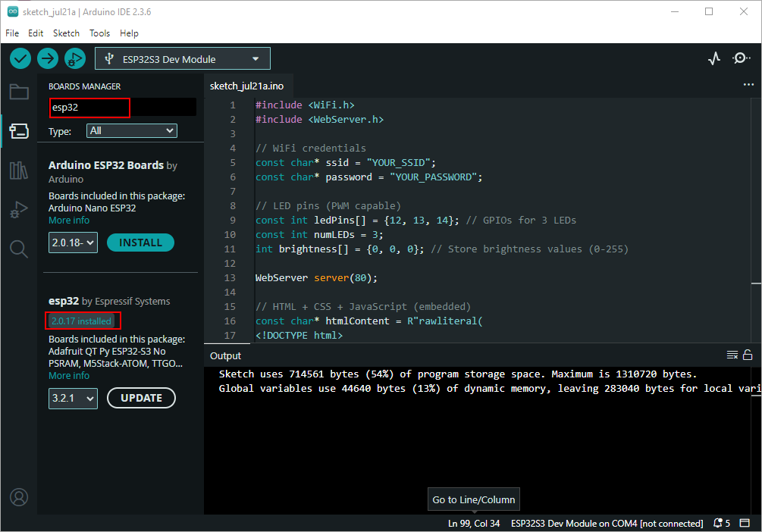Open the Type filter dropdown

(132, 130)
